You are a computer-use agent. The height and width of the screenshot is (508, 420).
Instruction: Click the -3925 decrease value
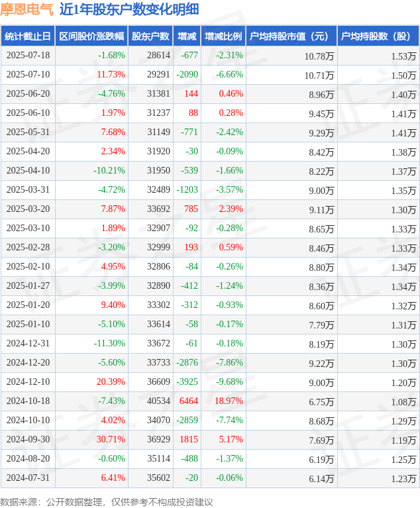pos(187,382)
